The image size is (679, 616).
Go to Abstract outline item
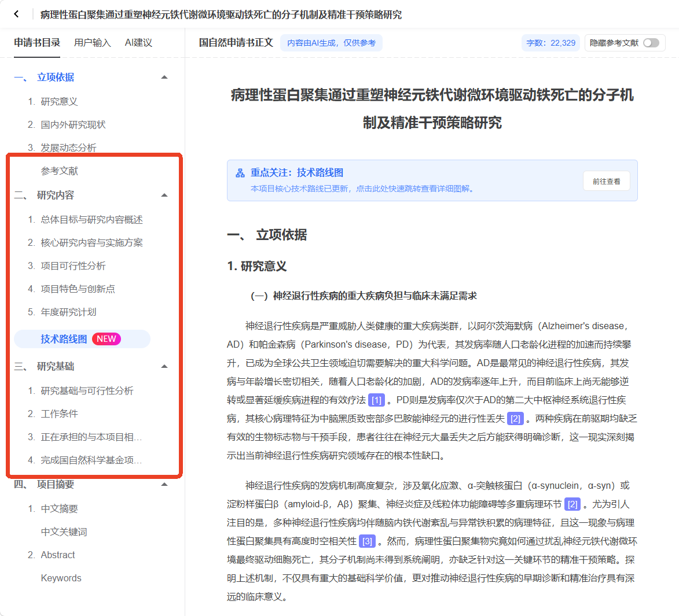(x=58, y=555)
